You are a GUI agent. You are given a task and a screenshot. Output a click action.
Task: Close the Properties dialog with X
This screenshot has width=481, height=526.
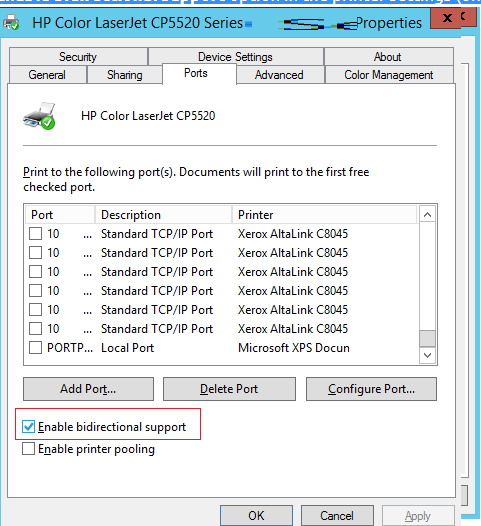click(x=447, y=17)
